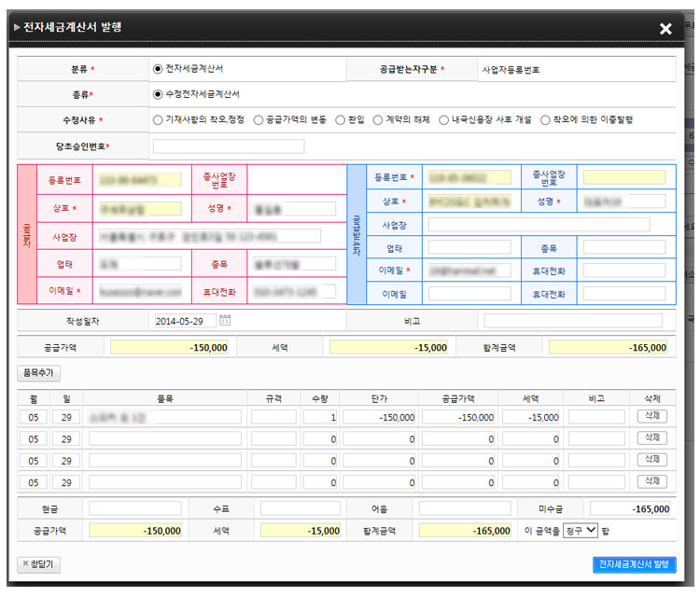Click the recipient 성명 field in blue section

[x=624, y=201]
